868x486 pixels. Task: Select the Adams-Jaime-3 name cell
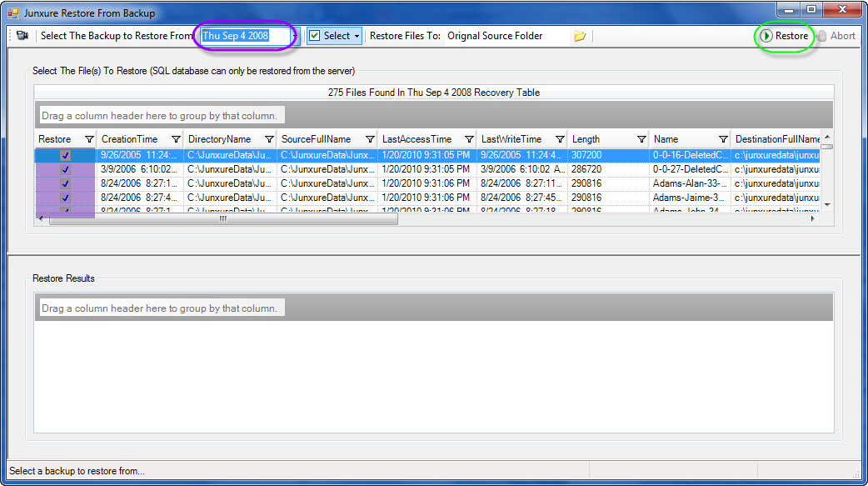pyautogui.click(x=690, y=198)
